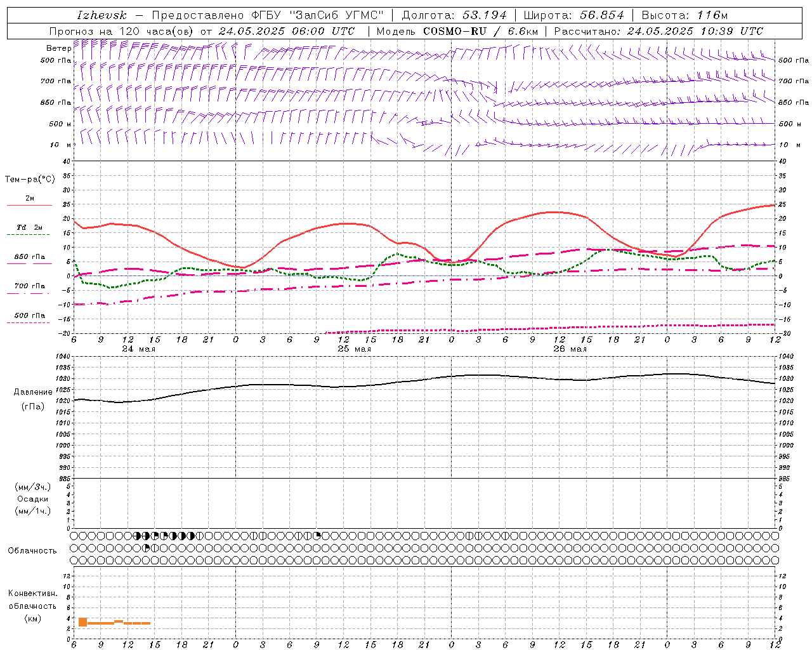The width and height of the screenshot is (812, 650).
Task: Click the "Ветер" wind panel label
Action: click(x=58, y=48)
